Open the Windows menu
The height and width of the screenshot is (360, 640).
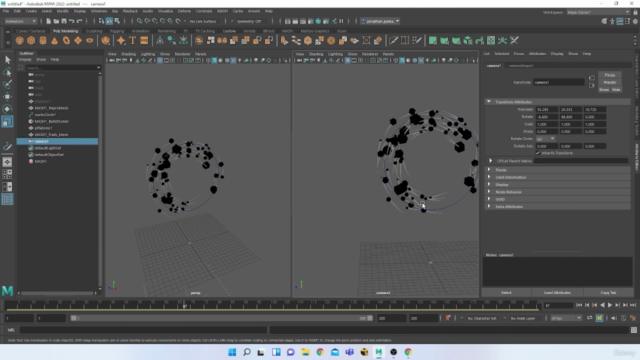pos(99,11)
